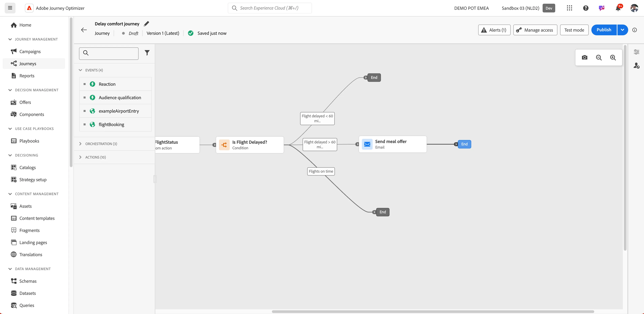This screenshot has height=314, width=644.
Task: Open journey properties sliders icon
Action: coord(636,52)
